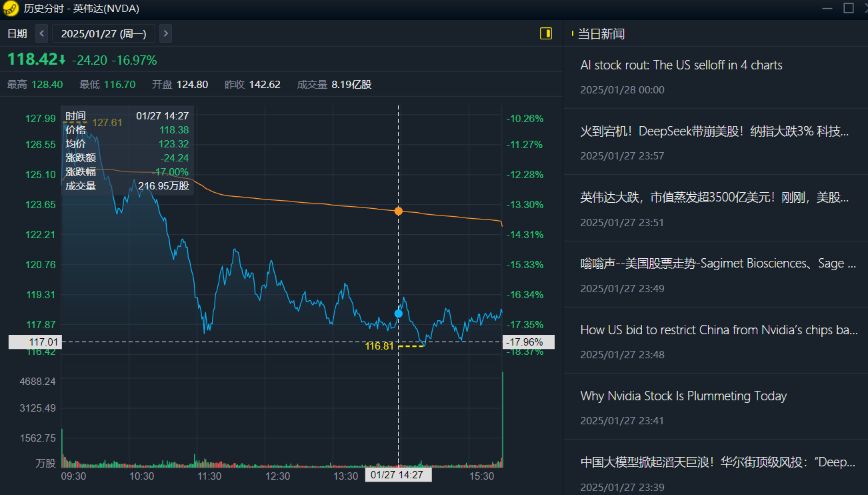Click the tooltip 涨跌幅 -17.00% row
The width and height of the screenshot is (868, 495).
click(x=127, y=172)
